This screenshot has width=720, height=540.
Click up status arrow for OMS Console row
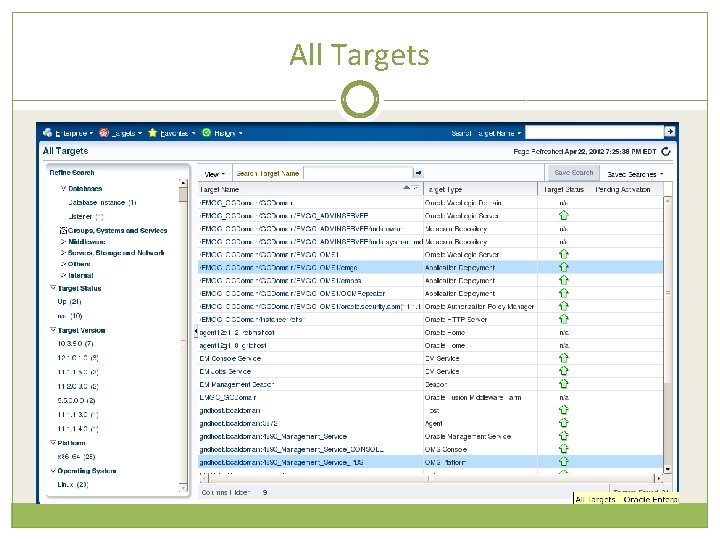563,448
